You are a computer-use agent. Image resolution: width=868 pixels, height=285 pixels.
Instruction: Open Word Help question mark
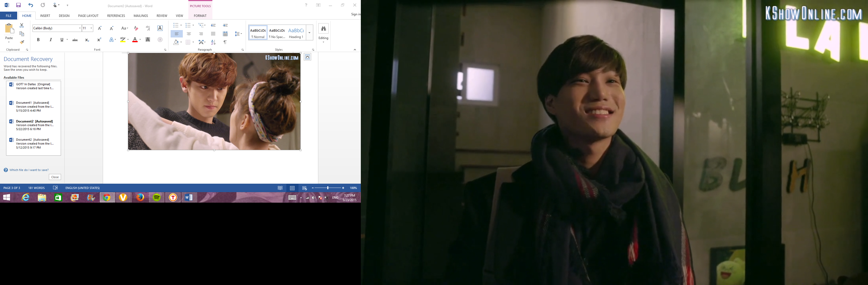coord(306,5)
